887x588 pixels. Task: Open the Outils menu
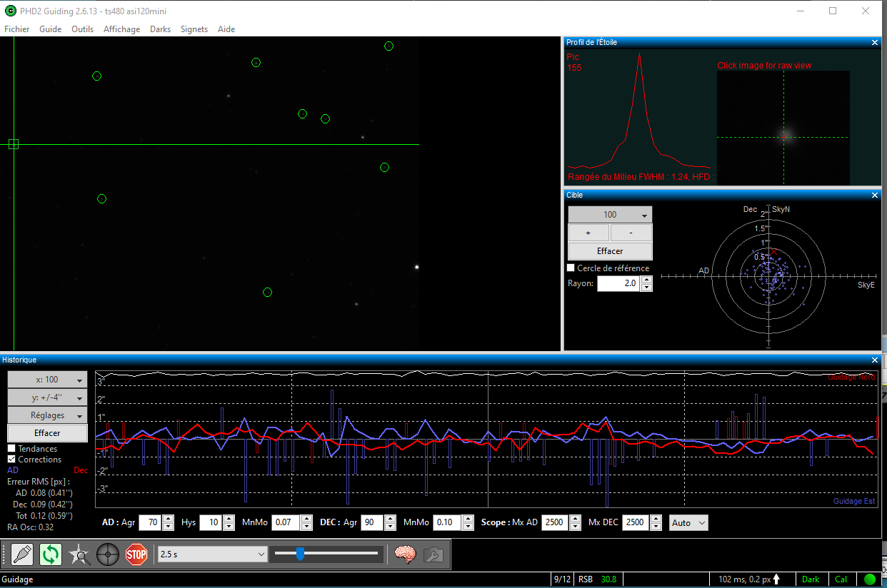[83, 29]
